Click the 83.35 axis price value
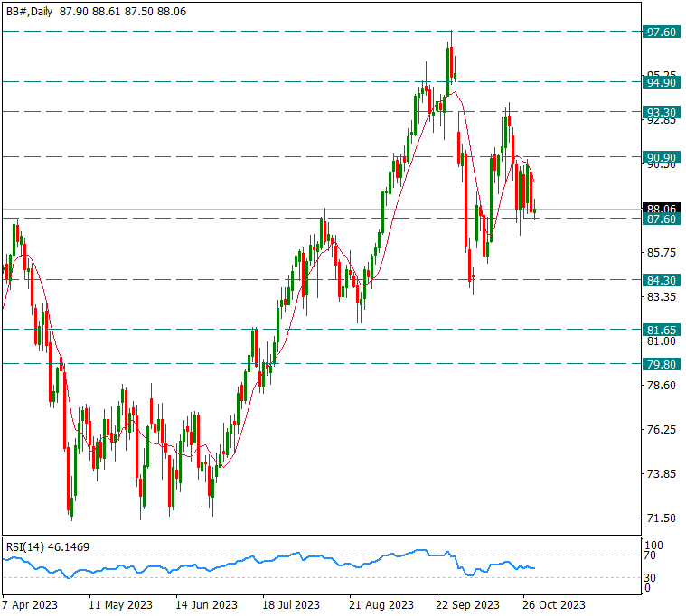The image size is (686, 616). pos(662,297)
